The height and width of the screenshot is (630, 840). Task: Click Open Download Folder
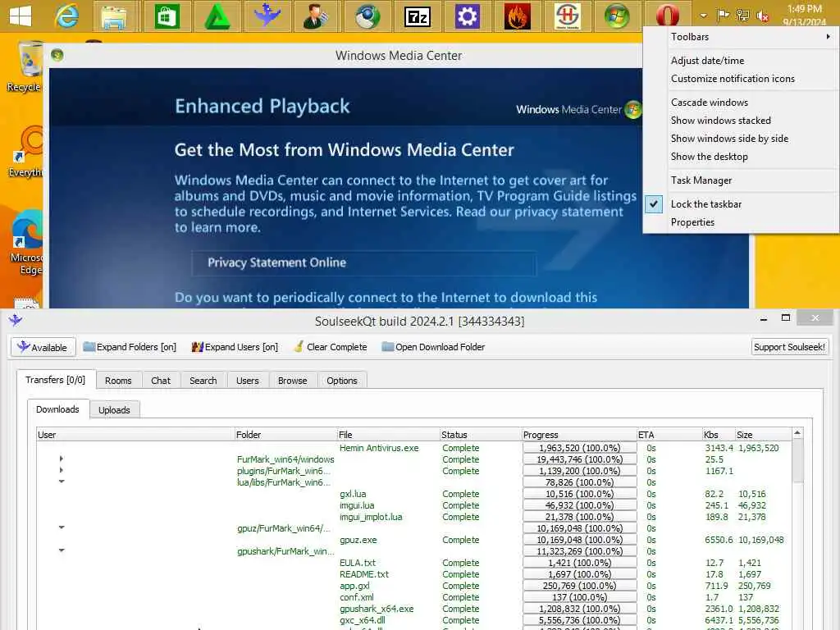[433, 347]
